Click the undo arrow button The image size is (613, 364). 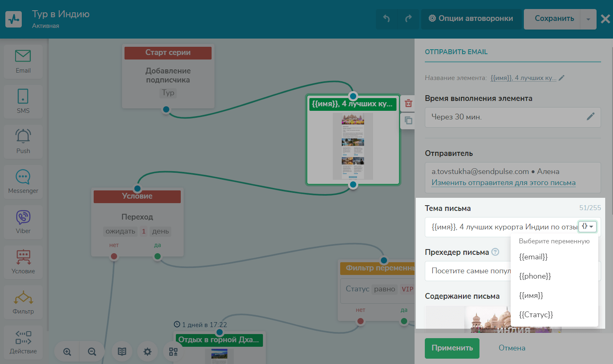387,18
